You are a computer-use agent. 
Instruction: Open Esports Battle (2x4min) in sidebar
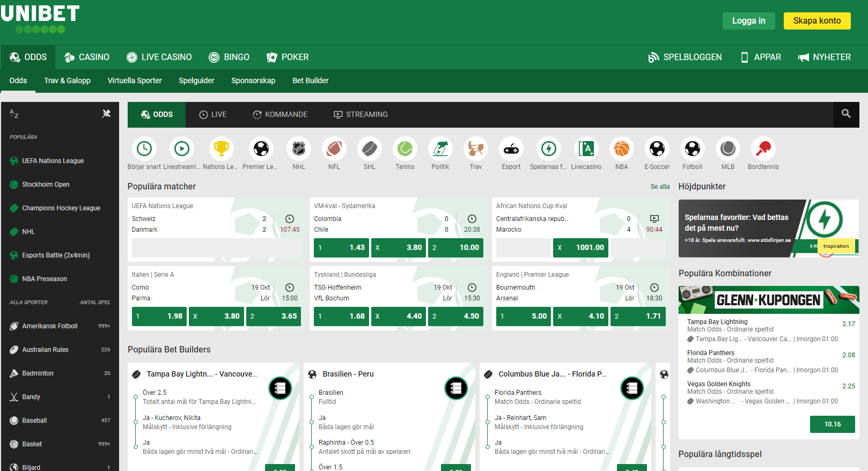coord(60,255)
